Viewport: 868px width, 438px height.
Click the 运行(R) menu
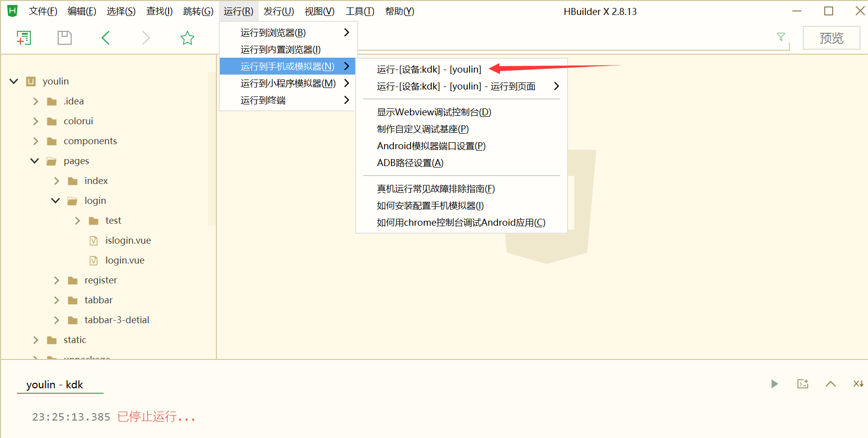(238, 11)
